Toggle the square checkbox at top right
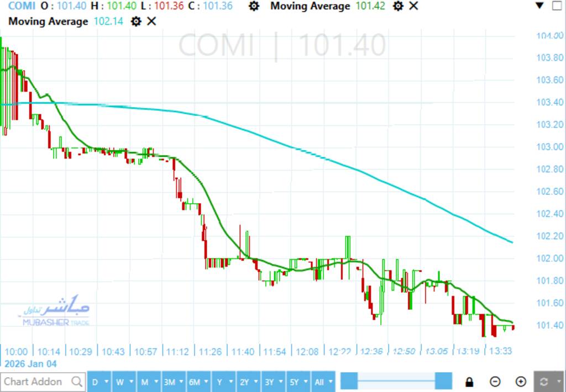566x392 pixels. click(x=557, y=7)
